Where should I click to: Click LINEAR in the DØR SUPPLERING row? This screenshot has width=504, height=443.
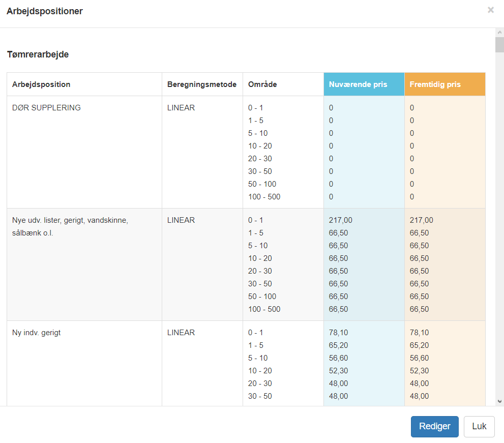click(x=181, y=108)
